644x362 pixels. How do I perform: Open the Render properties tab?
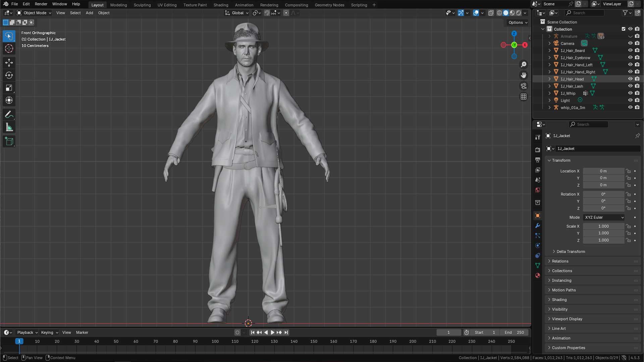click(538, 150)
